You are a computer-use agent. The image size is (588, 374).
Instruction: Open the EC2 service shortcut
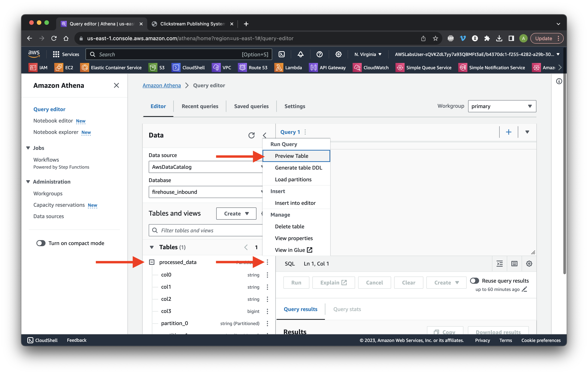coord(64,68)
